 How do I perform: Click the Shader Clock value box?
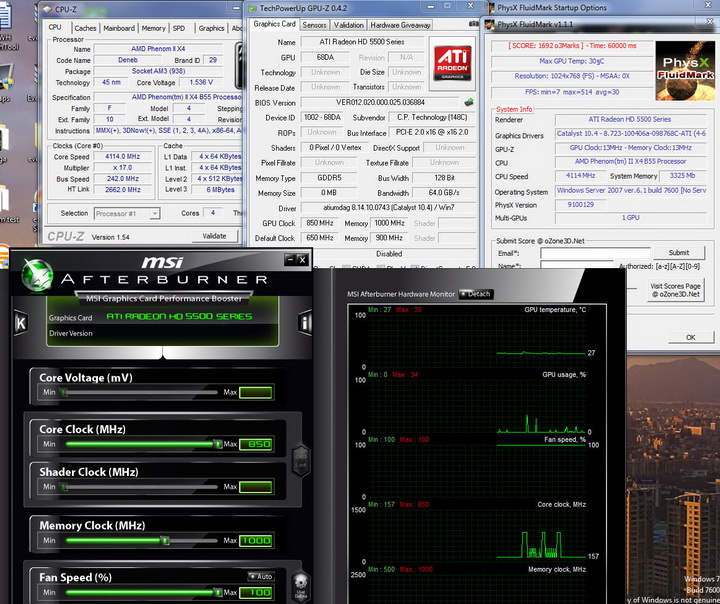[x=256, y=487]
